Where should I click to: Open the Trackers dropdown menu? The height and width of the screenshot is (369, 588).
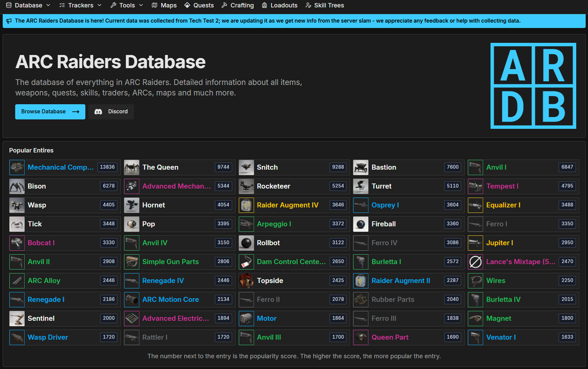pos(81,5)
